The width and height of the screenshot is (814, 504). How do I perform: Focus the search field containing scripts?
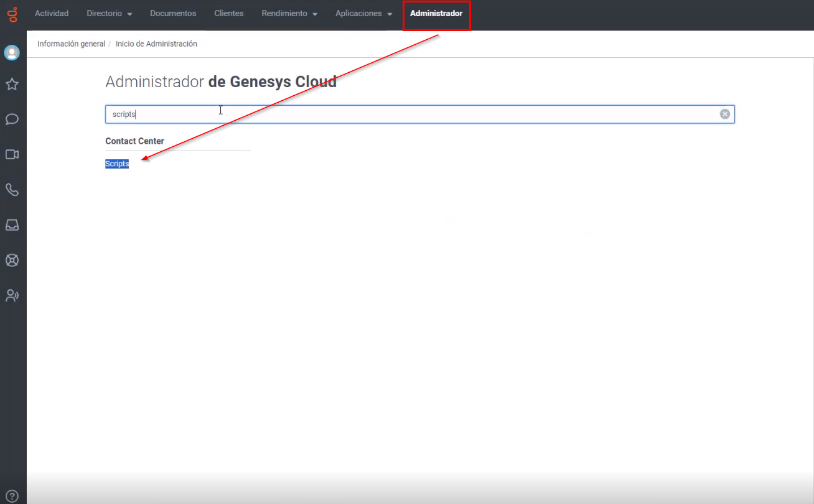420,114
